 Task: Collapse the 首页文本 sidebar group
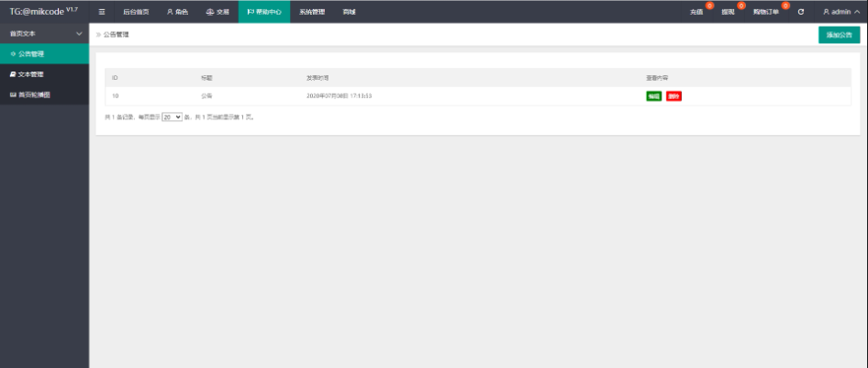[x=44, y=34]
